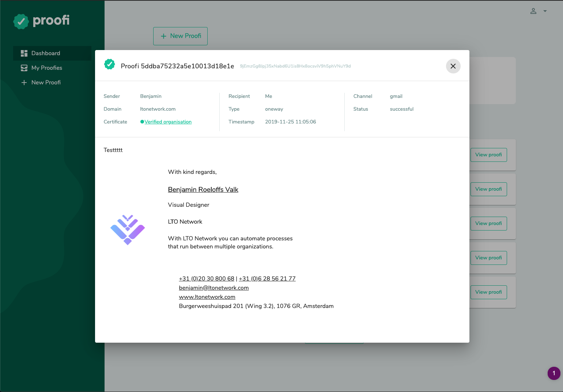Open My Proofies in the sidebar
The width and height of the screenshot is (563, 392).
pos(52,68)
